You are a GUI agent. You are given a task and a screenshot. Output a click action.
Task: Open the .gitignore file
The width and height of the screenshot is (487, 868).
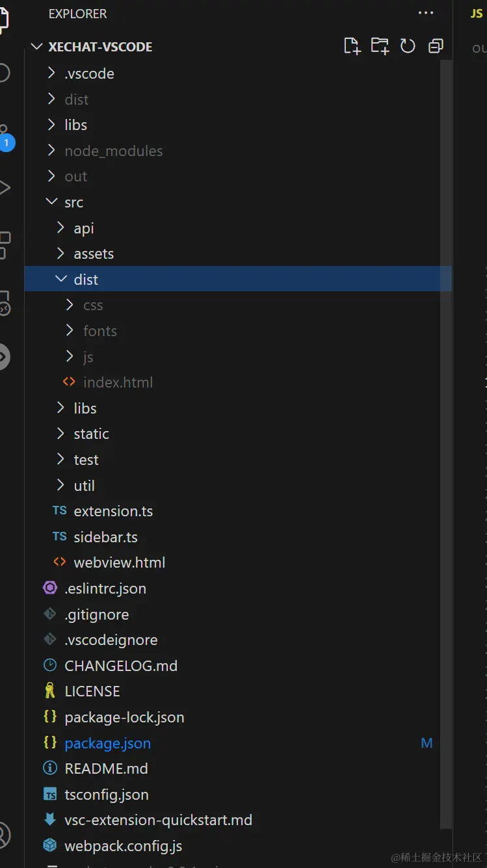coord(97,615)
